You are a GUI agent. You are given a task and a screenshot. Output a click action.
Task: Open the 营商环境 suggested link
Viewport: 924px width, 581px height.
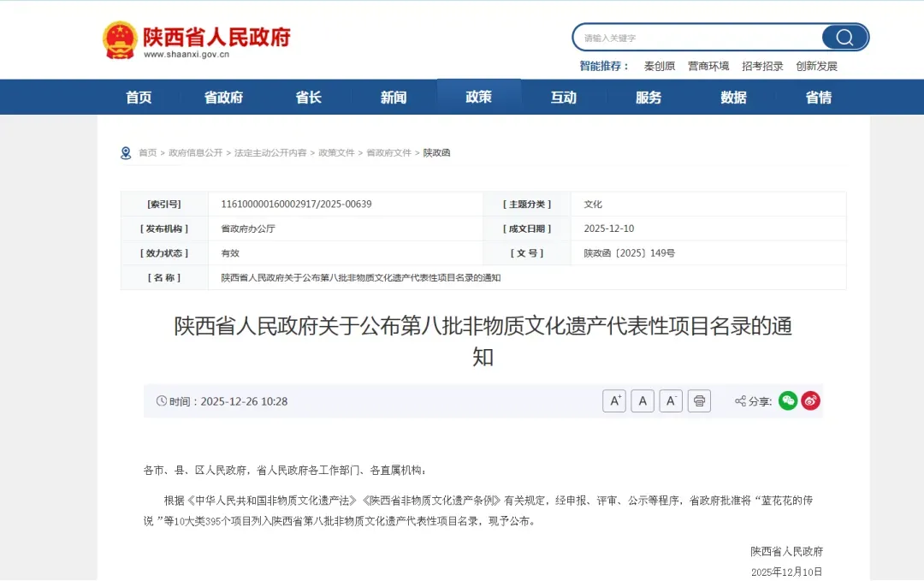point(708,67)
